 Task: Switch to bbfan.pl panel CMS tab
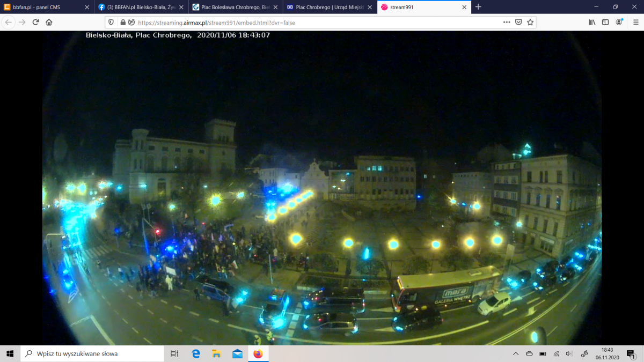pos(47,7)
